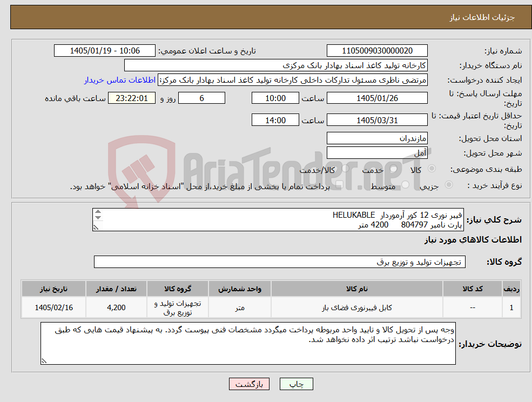
Task: Click the unit cell متر
Action: (240, 307)
